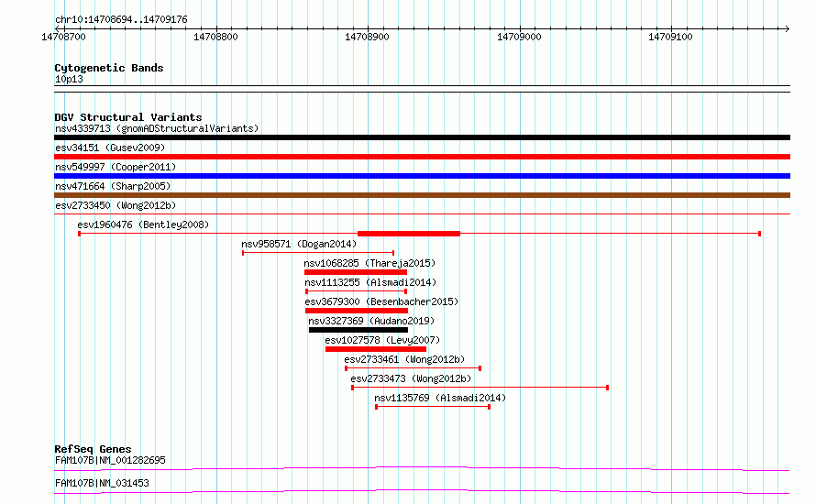
Task: Click the nsv4339713 gnomADStructuralVariants label
Action: (x=157, y=128)
